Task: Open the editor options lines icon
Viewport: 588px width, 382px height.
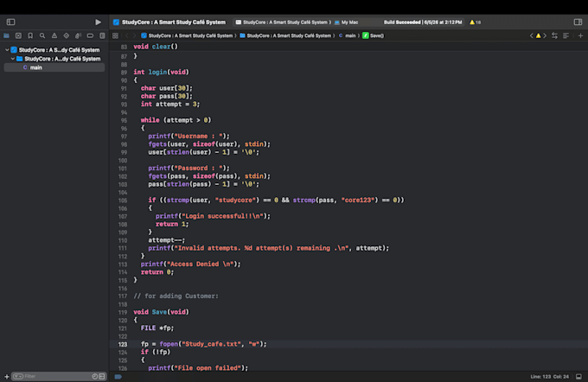Action: (x=566, y=35)
